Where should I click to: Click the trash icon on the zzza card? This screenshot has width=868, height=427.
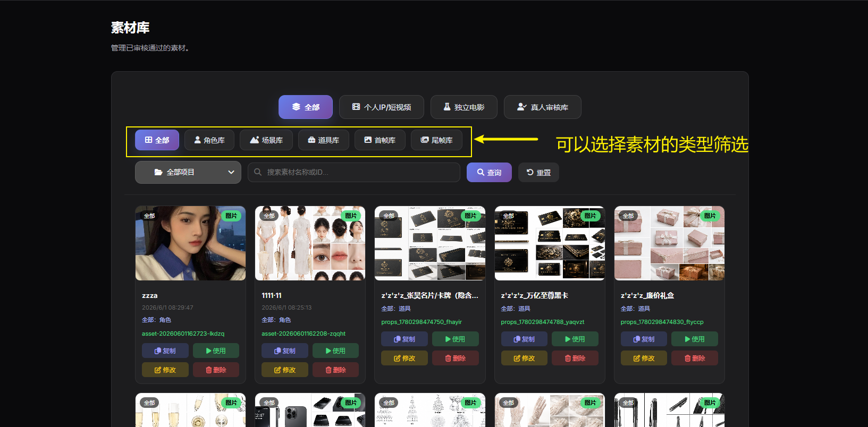click(x=209, y=370)
